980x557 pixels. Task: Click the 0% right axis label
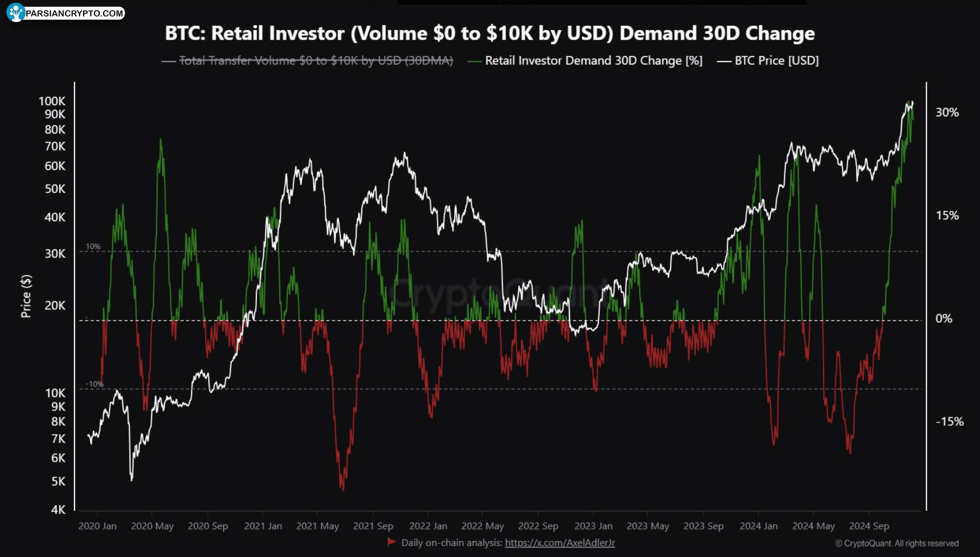944,318
